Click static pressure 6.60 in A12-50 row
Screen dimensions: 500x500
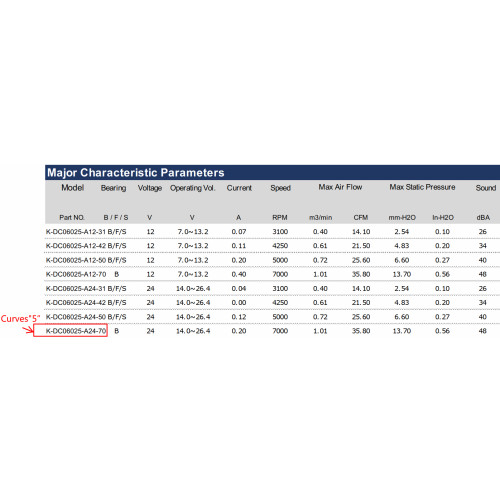click(402, 260)
